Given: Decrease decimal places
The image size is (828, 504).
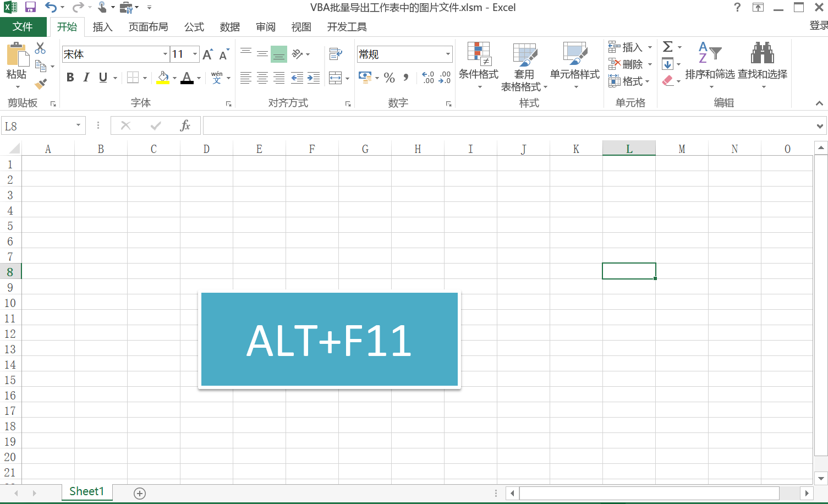Looking at the screenshot, I should tap(445, 78).
